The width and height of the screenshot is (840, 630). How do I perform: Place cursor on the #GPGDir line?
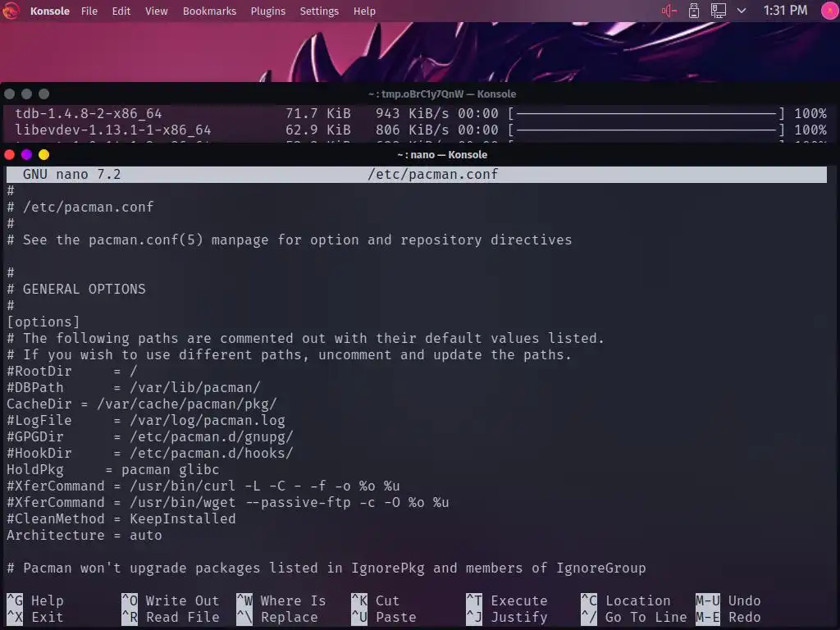tap(150, 437)
